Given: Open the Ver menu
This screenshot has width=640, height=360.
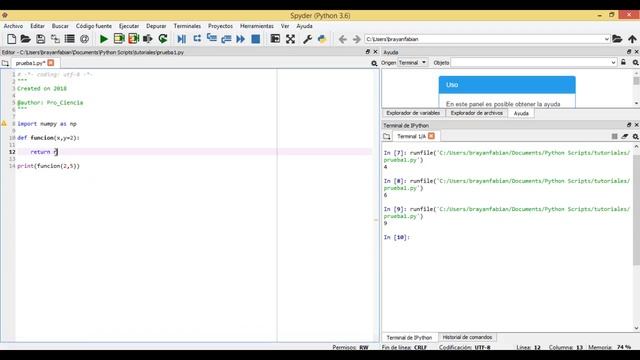Looking at the screenshot, I should pyautogui.click(x=285, y=26).
